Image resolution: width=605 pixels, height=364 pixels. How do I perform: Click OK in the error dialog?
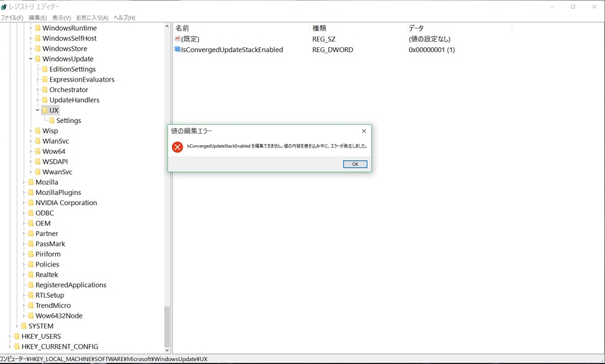[355, 164]
